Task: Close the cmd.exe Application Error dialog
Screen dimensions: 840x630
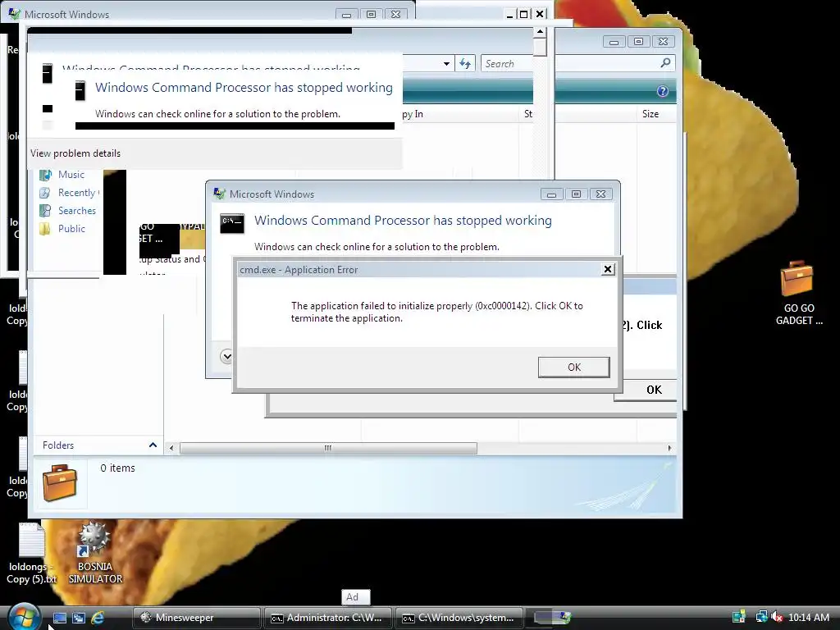Action: point(608,269)
